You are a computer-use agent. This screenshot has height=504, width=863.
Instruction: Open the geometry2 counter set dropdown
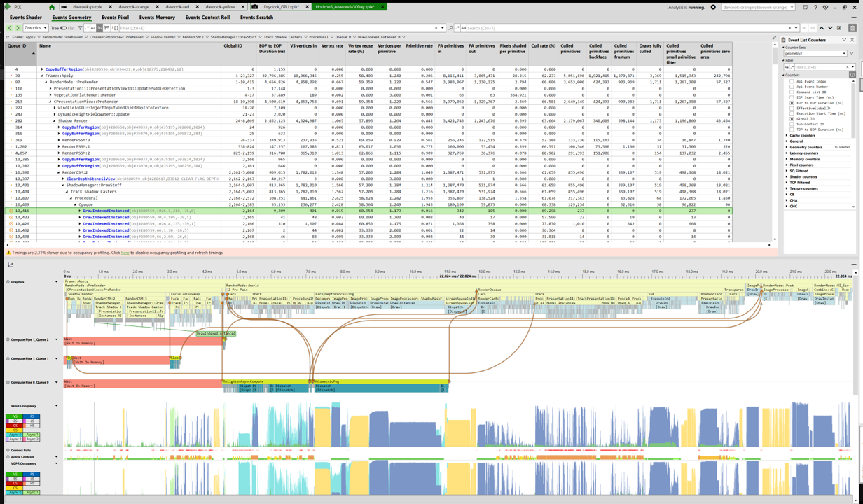click(815, 53)
